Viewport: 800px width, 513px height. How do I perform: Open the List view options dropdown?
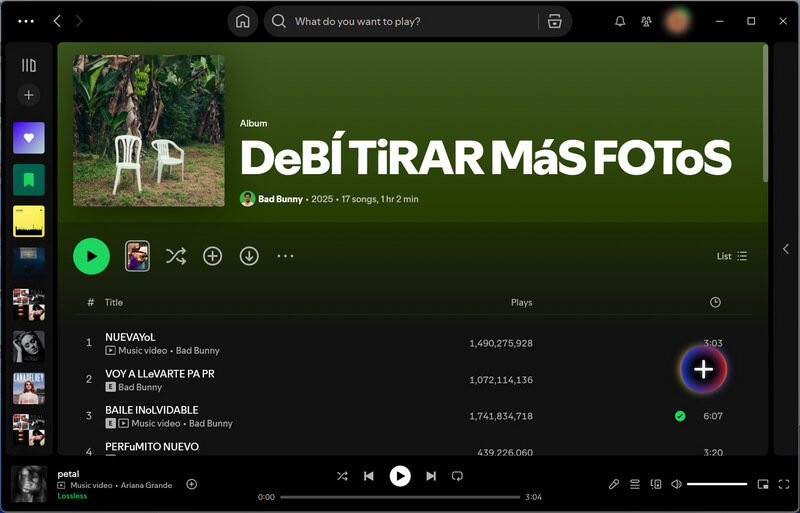[732, 256]
